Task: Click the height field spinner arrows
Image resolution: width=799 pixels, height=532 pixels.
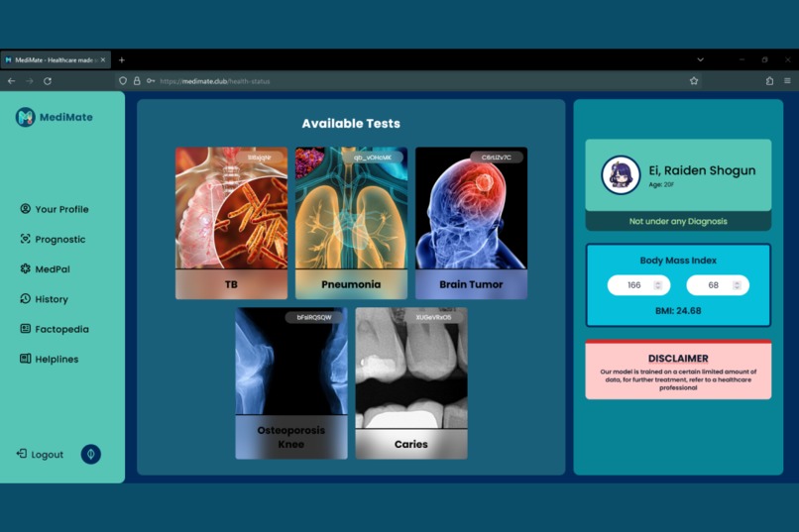Action: click(658, 285)
